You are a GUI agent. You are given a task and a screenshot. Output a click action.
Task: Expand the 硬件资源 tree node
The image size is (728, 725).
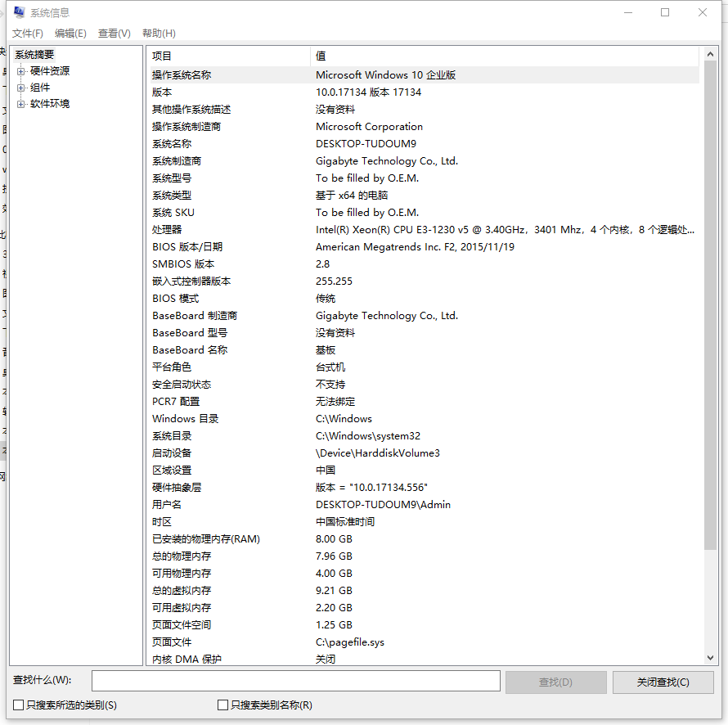point(20,71)
